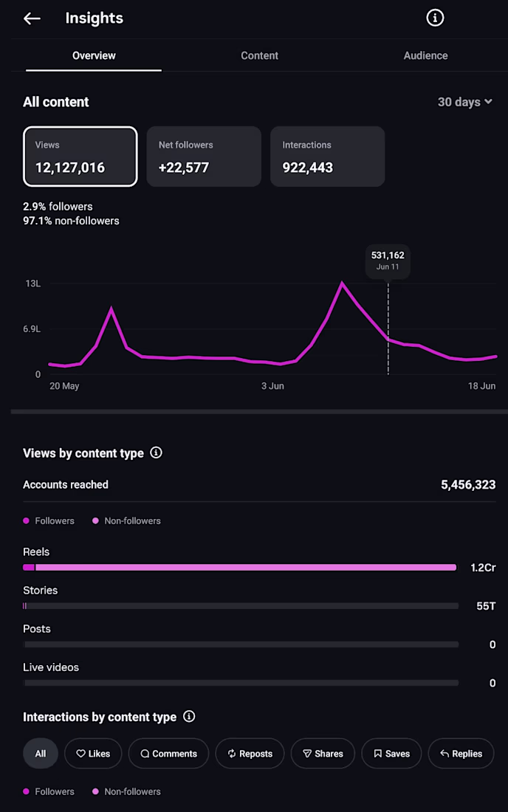Click the Posts views progress bar
The height and width of the screenshot is (812, 508).
tap(241, 644)
